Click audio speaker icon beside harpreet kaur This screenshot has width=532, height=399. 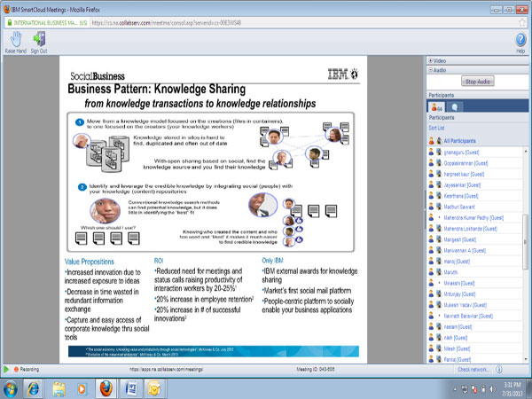(439, 174)
